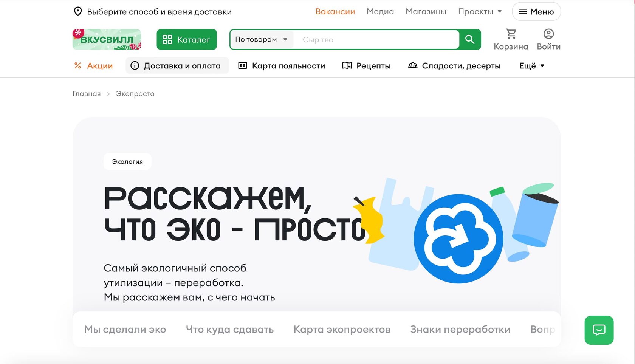Click the magnifier search button
635x364 pixels.
click(x=470, y=39)
